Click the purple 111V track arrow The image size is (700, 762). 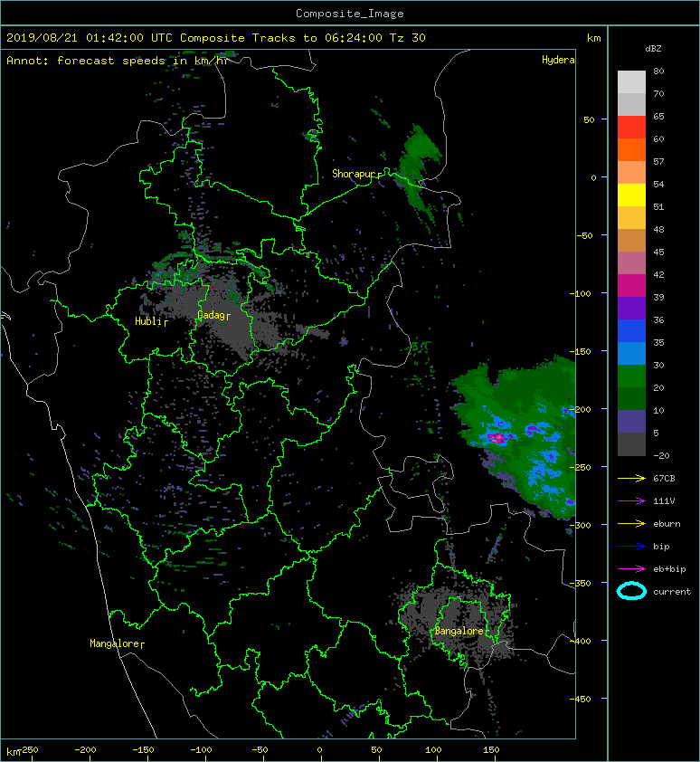coord(631,501)
